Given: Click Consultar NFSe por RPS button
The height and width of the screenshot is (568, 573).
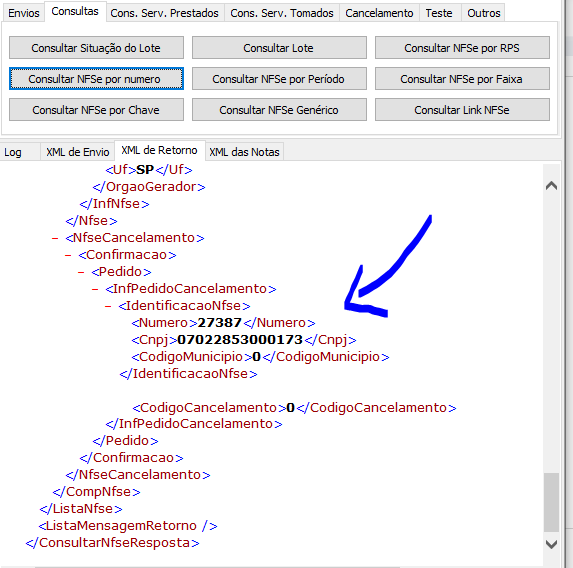Looking at the screenshot, I should (462, 48).
